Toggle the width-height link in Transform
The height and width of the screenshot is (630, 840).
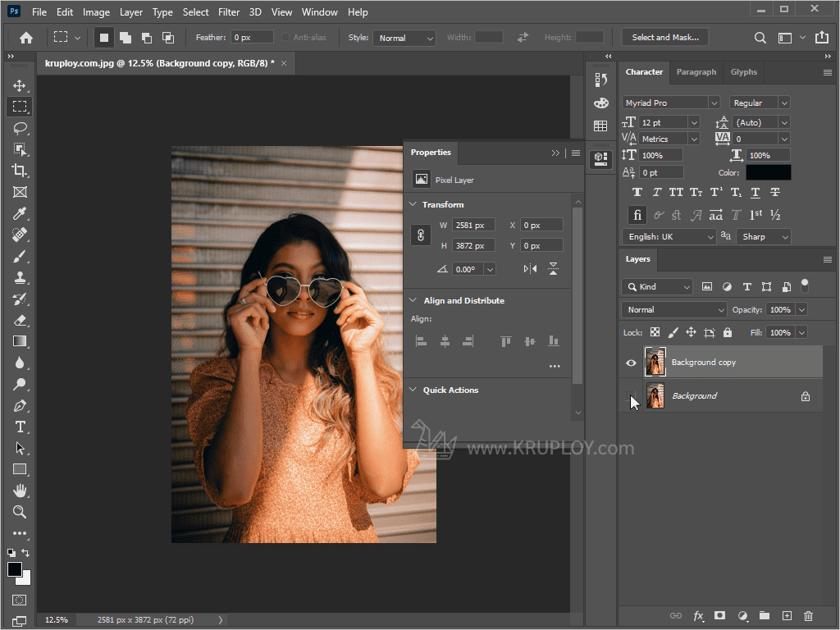point(421,235)
